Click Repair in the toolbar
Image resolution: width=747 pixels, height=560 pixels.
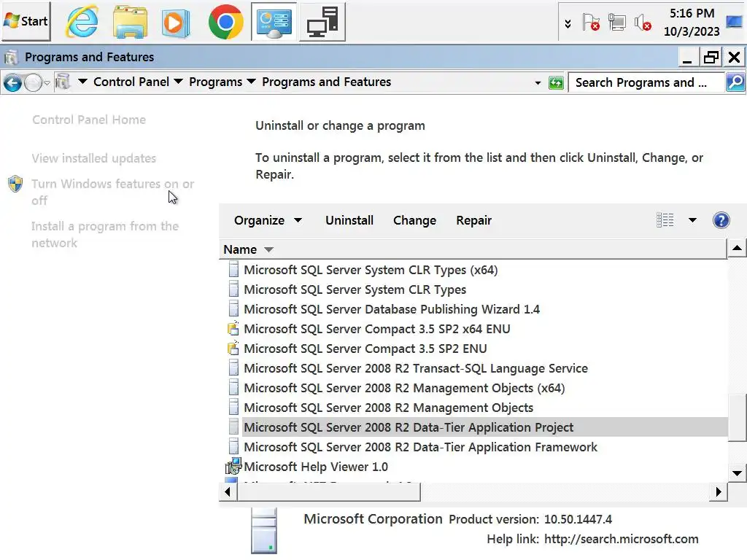473,220
